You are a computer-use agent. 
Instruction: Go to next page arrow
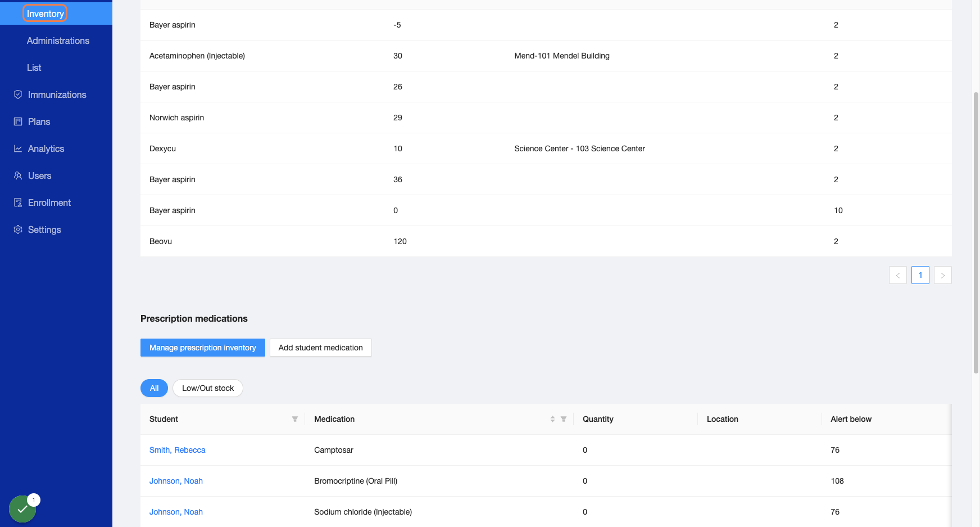(x=943, y=275)
